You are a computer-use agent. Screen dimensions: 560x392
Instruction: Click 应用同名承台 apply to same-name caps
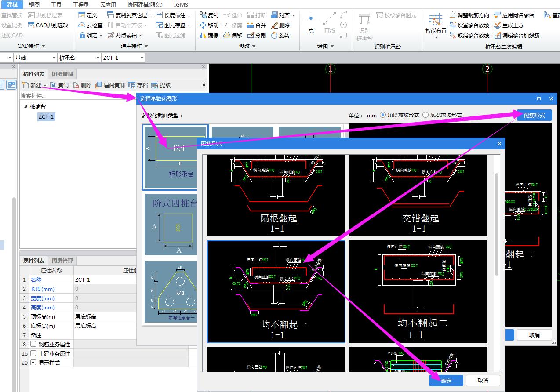click(x=514, y=15)
